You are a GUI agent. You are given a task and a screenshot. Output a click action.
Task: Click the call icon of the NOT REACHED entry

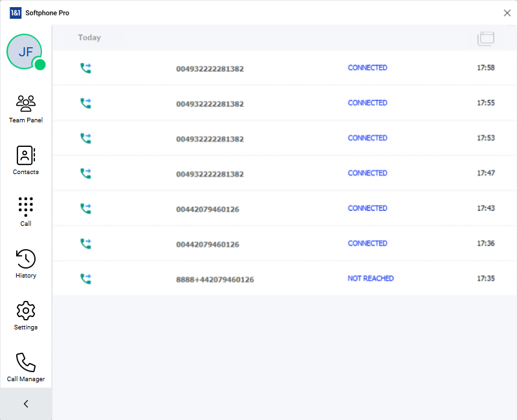(x=85, y=279)
